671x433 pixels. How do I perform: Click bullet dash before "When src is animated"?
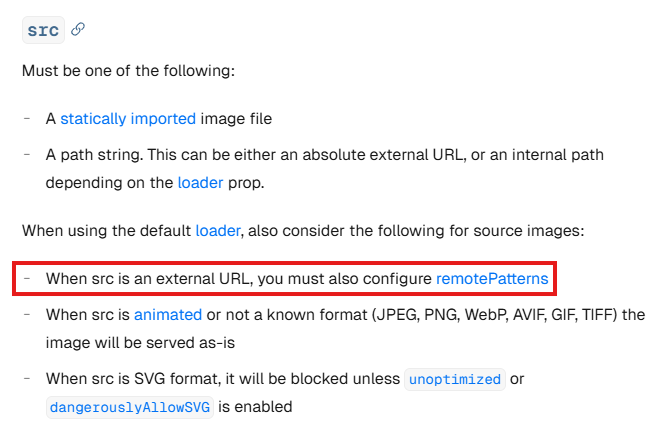point(27,315)
